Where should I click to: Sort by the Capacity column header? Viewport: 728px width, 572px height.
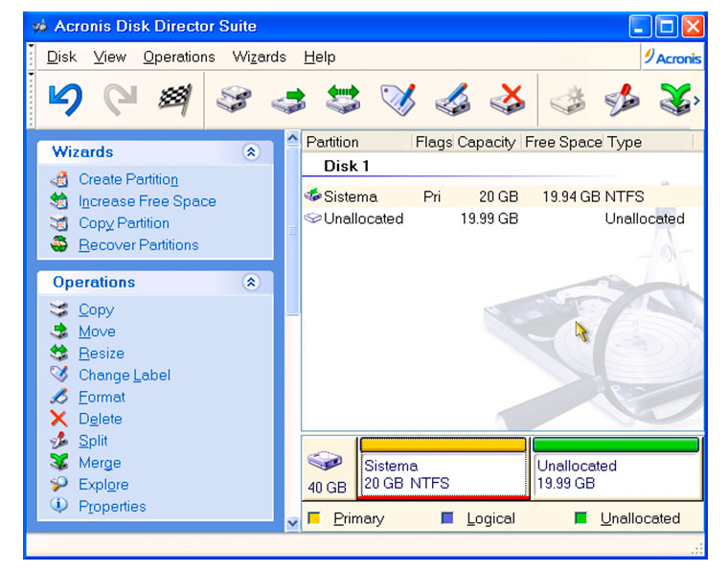pyautogui.click(x=487, y=142)
